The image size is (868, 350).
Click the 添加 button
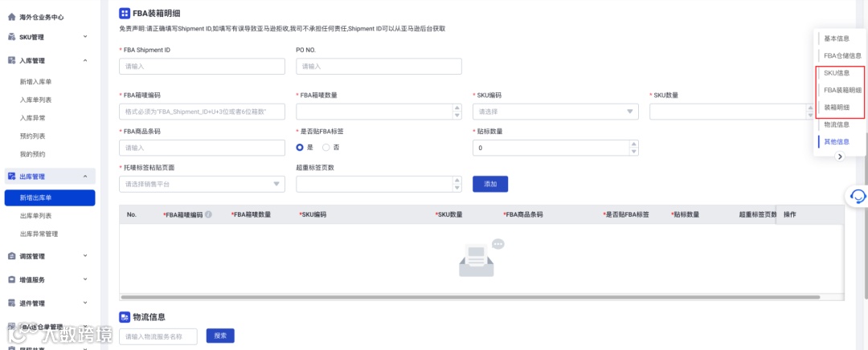490,184
